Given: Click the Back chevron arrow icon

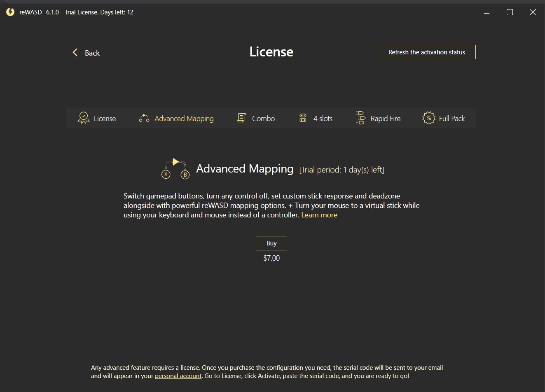Looking at the screenshot, I should point(75,52).
